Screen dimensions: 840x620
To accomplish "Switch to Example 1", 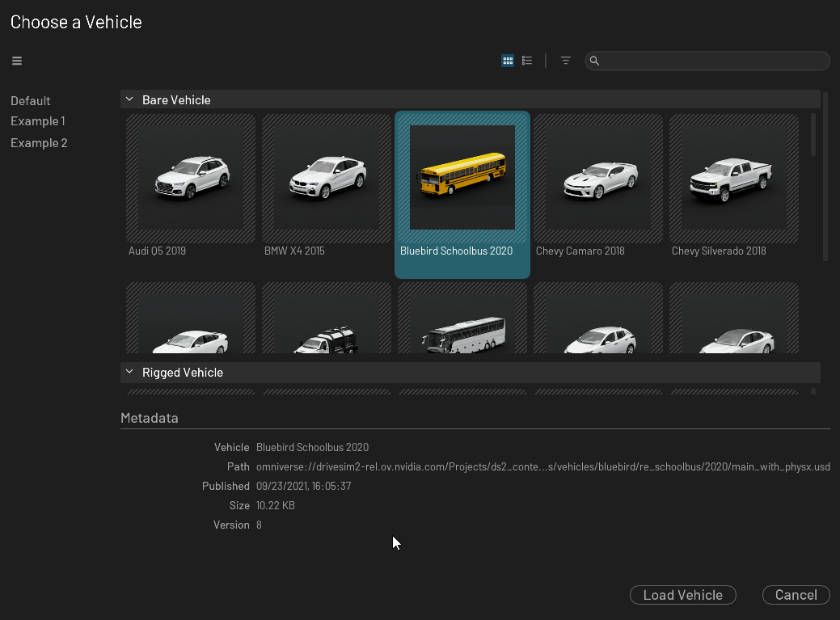I will tap(37, 120).
